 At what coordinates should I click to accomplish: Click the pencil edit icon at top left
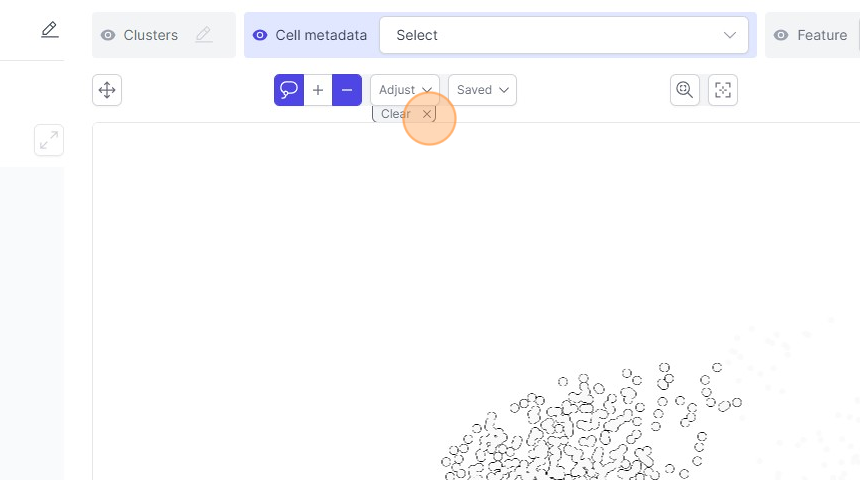49,30
